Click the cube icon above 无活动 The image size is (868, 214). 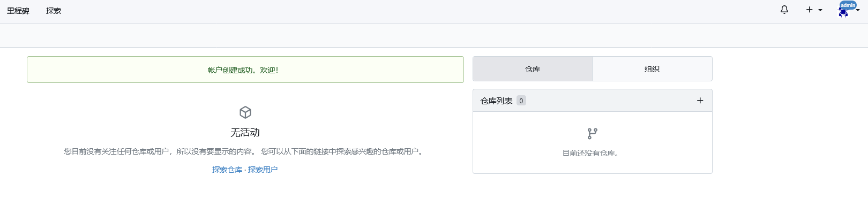click(x=245, y=112)
